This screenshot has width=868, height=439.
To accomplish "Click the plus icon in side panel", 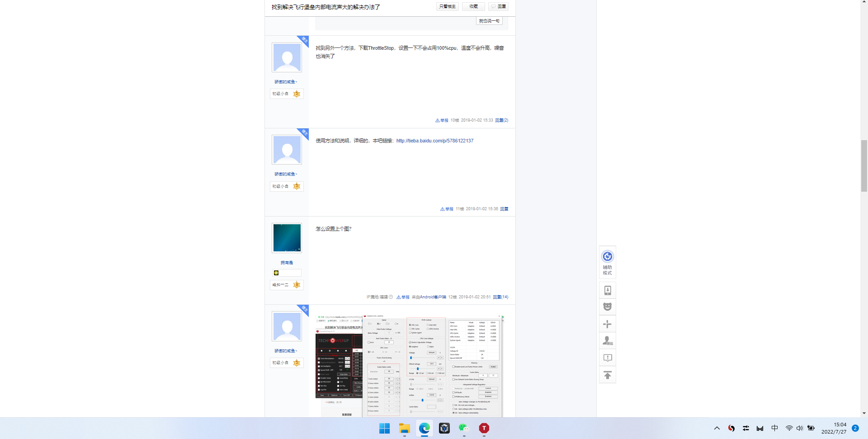I will pos(607,324).
